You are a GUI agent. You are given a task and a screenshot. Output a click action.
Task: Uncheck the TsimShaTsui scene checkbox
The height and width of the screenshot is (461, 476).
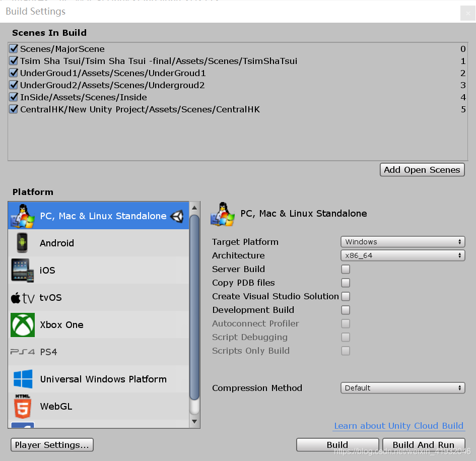(14, 61)
